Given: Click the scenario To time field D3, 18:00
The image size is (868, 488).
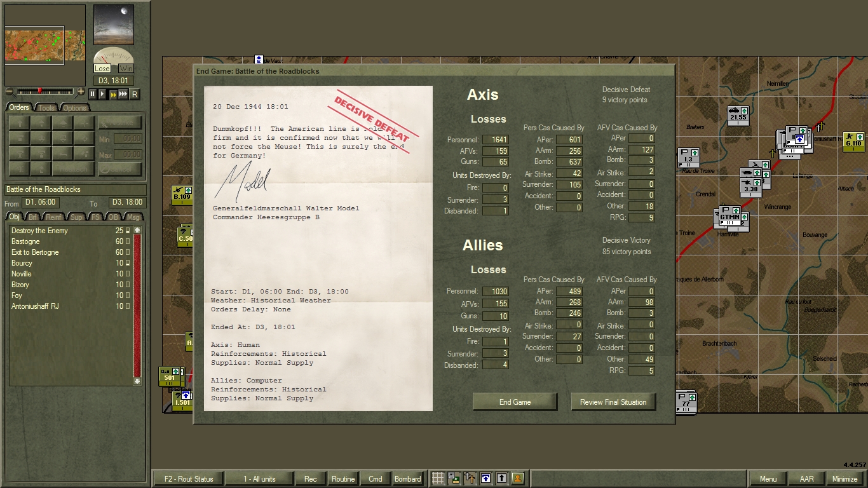Looking at the screenshot, I should coord(127,203).
